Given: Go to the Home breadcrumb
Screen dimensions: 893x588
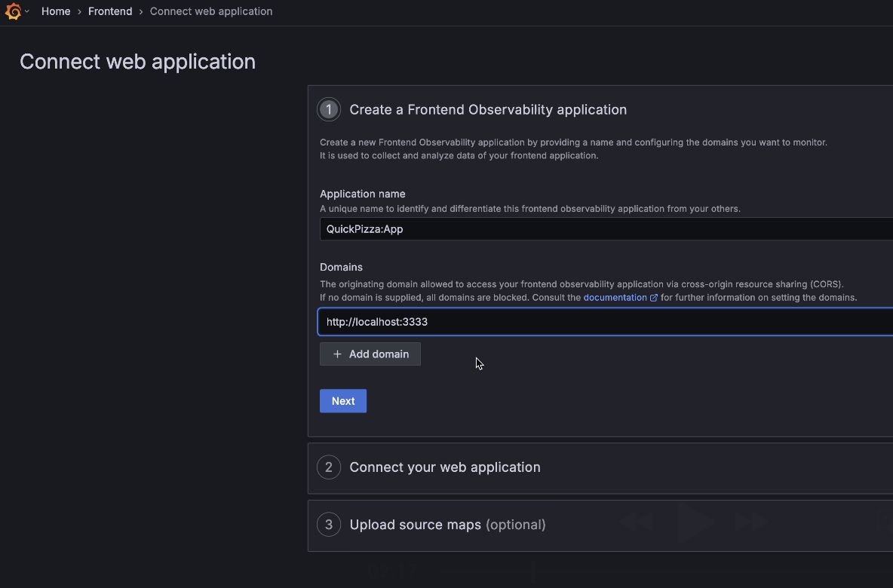Looking at the screenshot, I should [x=56, y=11].
